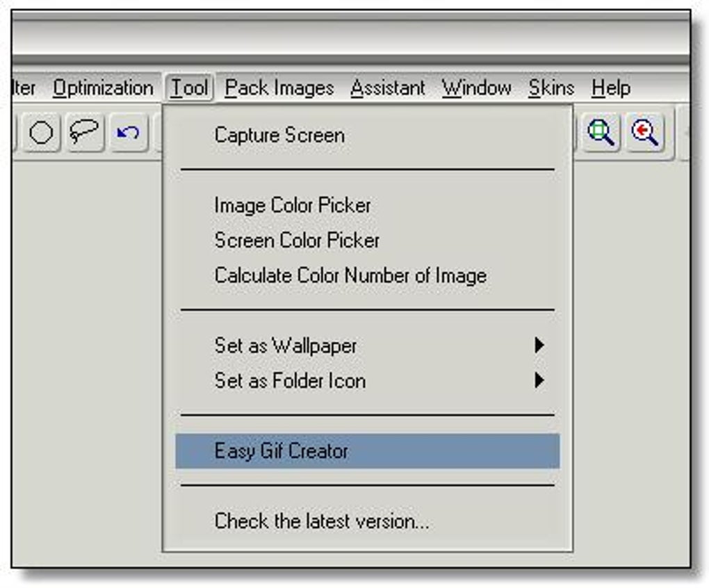709x588 pixels.
Task: Open the Help menu
Action: click(x=611, y=88)
